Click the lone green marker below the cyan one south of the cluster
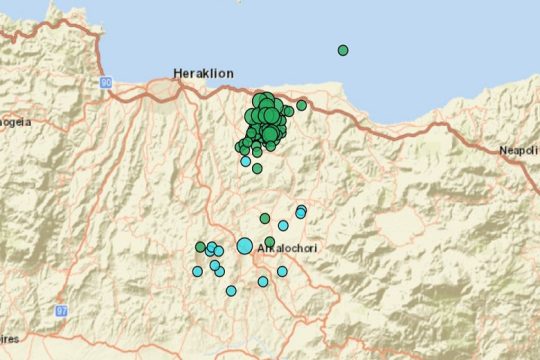 [257, 168]
